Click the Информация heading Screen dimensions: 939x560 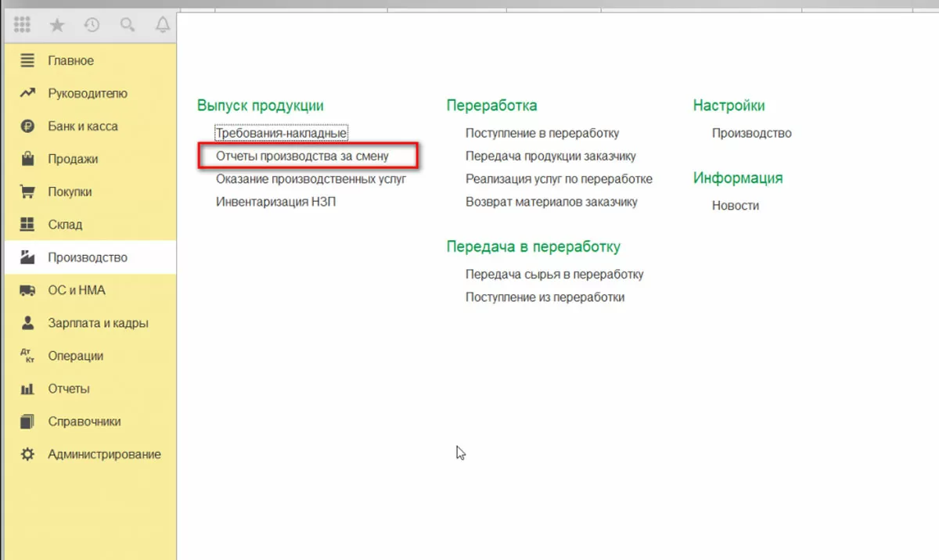pos(738,178)
